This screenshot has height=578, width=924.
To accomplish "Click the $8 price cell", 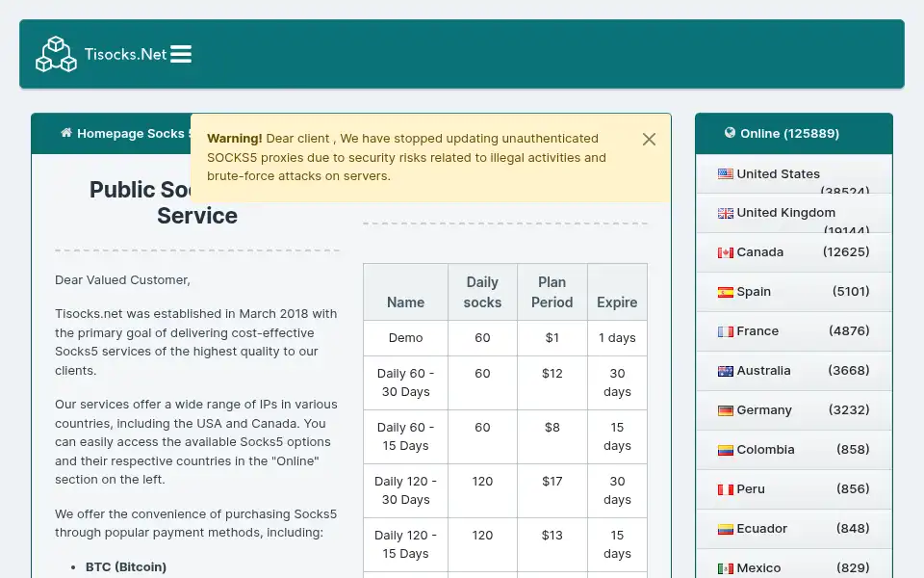I will click(x=552, y=436).
